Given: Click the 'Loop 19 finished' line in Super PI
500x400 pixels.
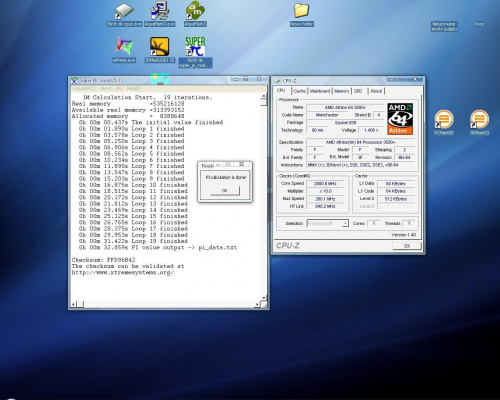Looking at the screenshot, I should [x=133, y=241].
